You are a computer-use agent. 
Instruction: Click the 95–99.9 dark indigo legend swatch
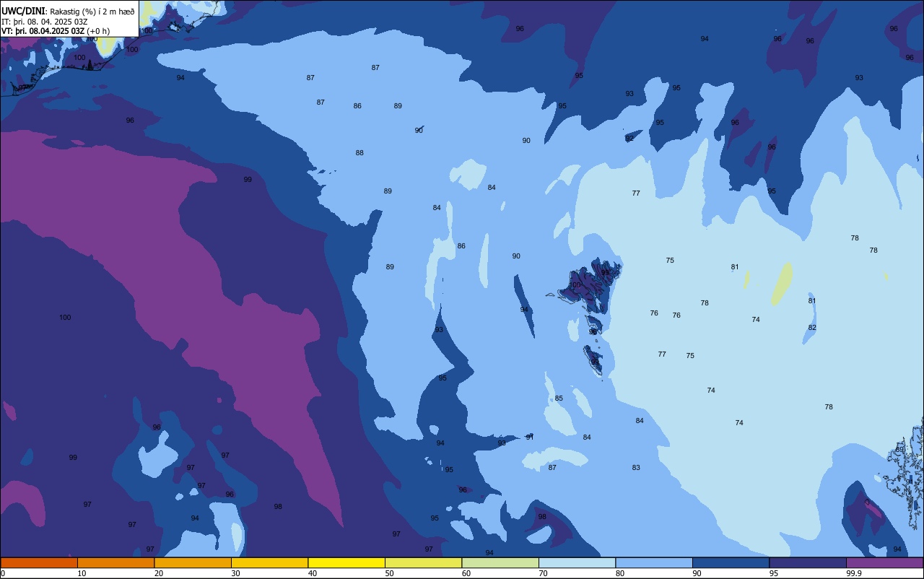[808, 562]
